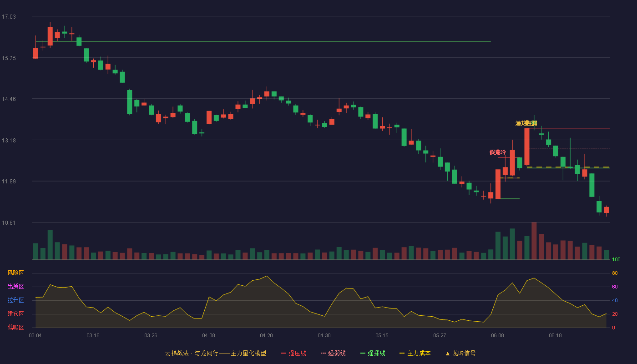Select the yellow 潜龙 signal annotation
Screen dimensions: 637x364
click(x=526, y=123)
